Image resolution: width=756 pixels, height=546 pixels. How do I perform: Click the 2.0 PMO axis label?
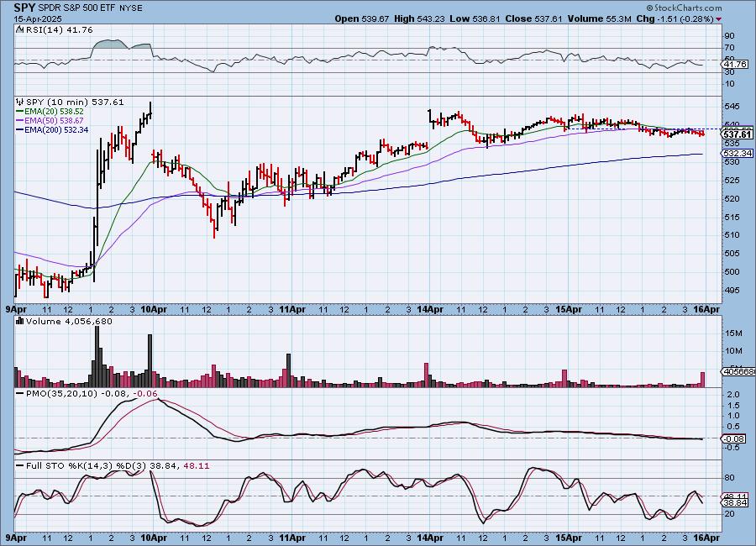pos(733,395)
